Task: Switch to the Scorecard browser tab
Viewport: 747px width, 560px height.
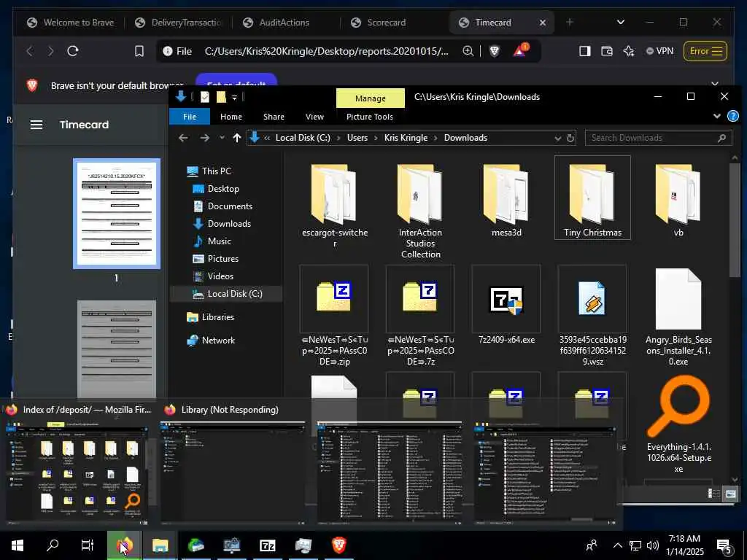Action: 385,23
